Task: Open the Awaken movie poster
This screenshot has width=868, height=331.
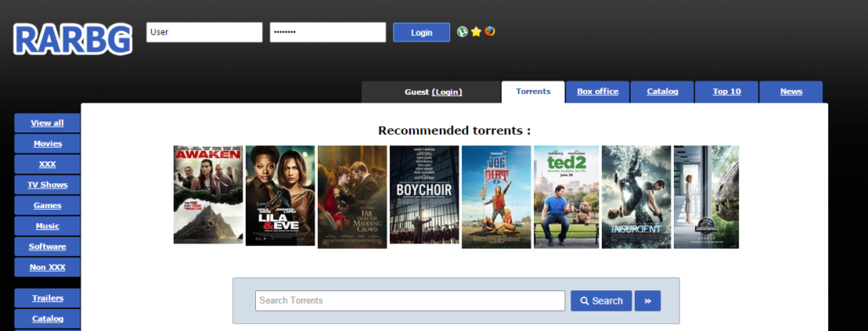Action: pyautogui.click(x=209, y=194)
